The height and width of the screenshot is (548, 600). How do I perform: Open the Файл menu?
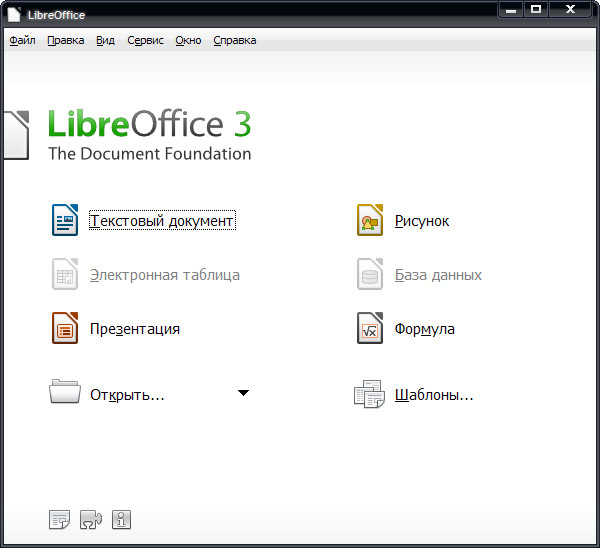click(x=22, y=41)
